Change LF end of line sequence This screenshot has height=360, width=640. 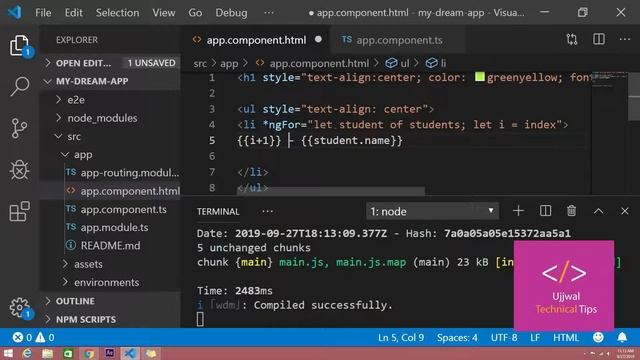coord(535,338)
